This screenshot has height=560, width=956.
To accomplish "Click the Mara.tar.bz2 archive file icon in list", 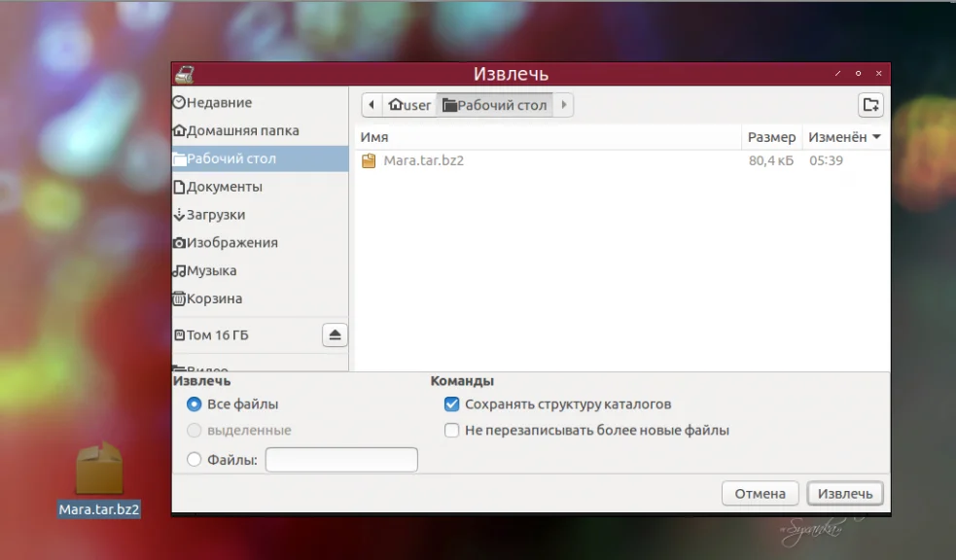I will 369,160.
